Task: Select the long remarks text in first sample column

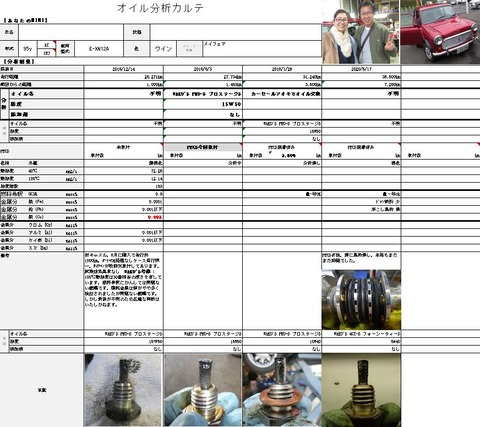Action: [x=123, y=280]
